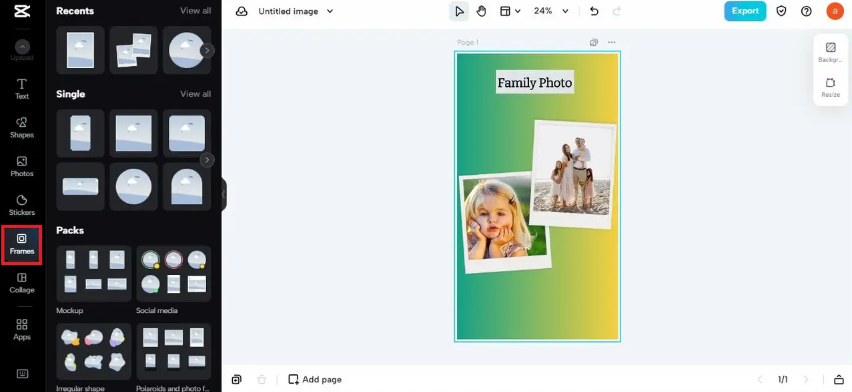Screen dimensions: 852x392
Task: Select the recent circle frame
Action: [186, 50]
